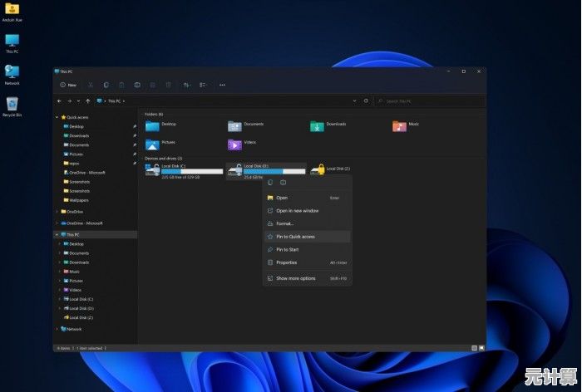Click the Up arrow navigation button
This screenshot has height=392, width=582.
tap(89, 100)
